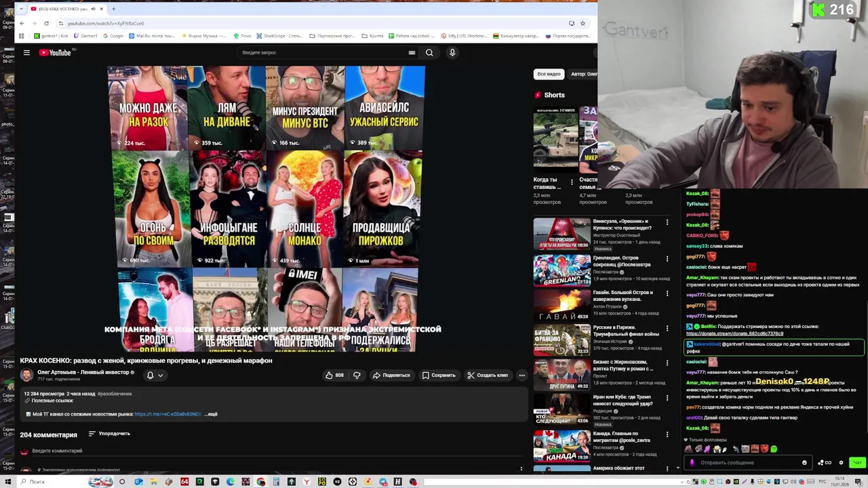Open the Гавайи. Большой Остров video
This screenshot has height=488, width=868.
point(561,305)
